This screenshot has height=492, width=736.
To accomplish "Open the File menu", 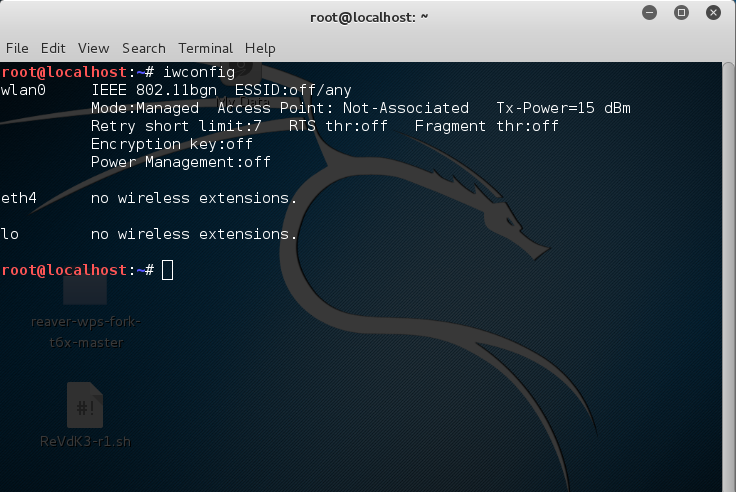I will (17, 48).
